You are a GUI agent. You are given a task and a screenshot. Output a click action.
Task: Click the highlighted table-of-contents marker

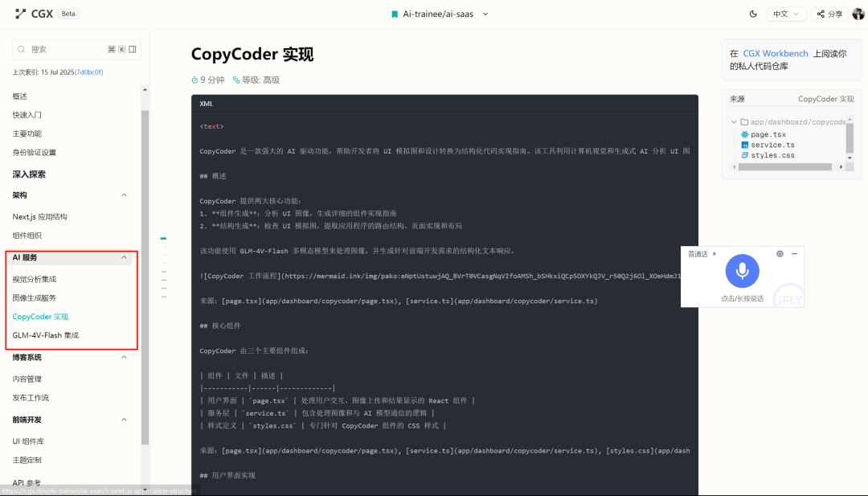coord(163,238)
